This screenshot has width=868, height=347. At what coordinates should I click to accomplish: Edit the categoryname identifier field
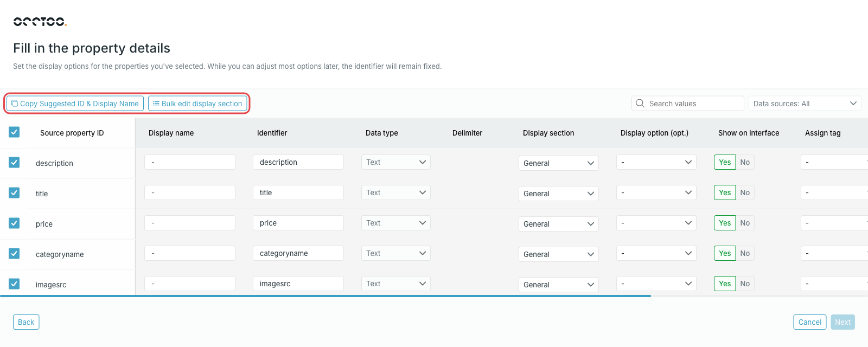coord(298,253)
